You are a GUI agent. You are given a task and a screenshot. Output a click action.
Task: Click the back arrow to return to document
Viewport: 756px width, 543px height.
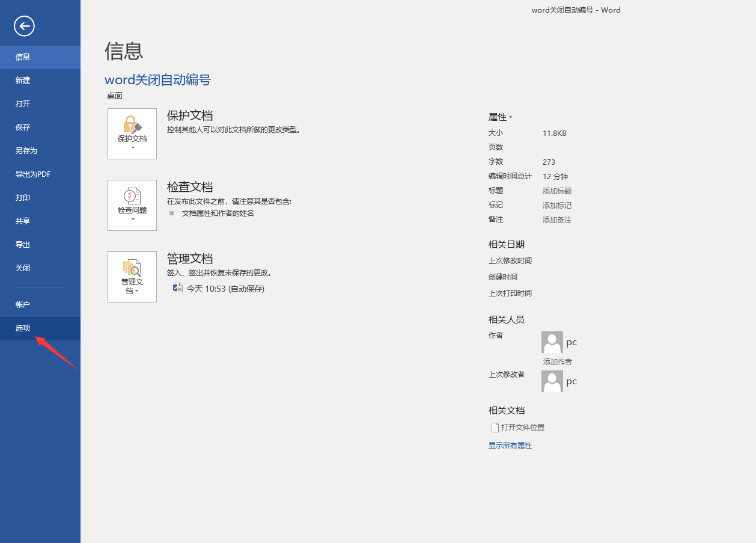click(x=25, y=26)
